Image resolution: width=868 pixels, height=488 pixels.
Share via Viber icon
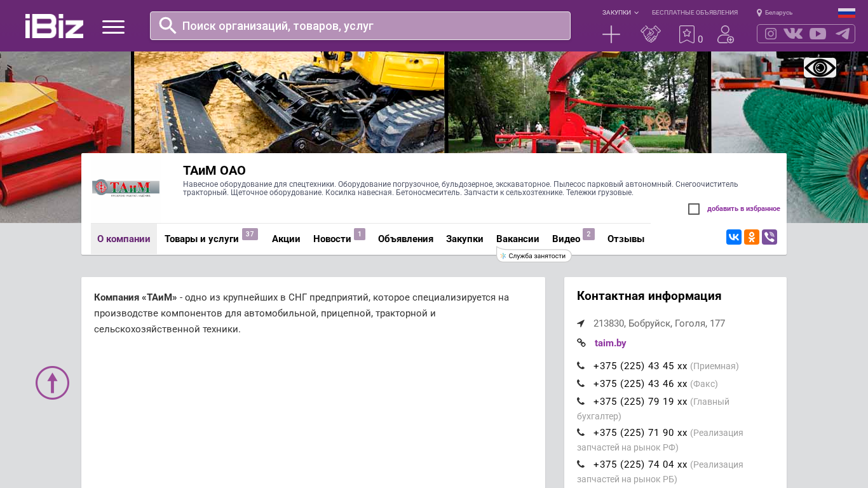(770, 237)
